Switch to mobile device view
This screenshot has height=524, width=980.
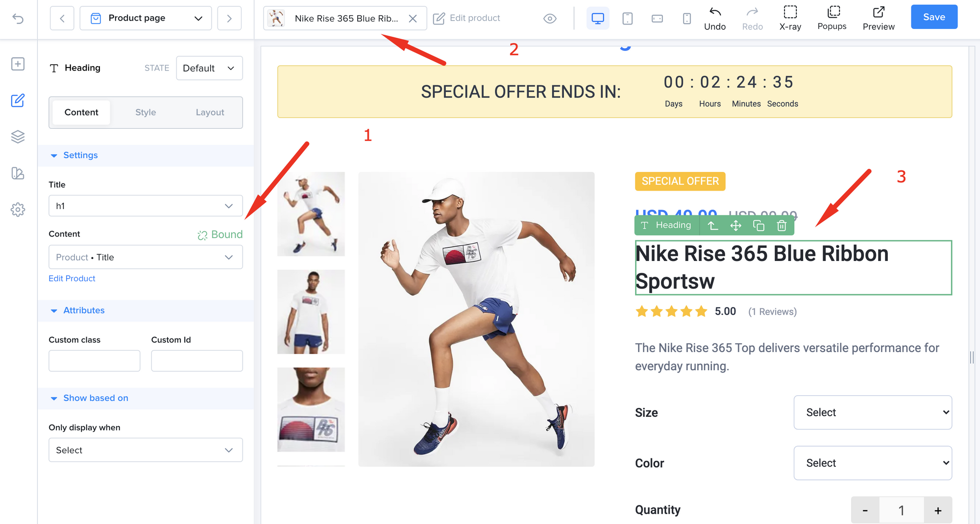click(x=687, y=19)
